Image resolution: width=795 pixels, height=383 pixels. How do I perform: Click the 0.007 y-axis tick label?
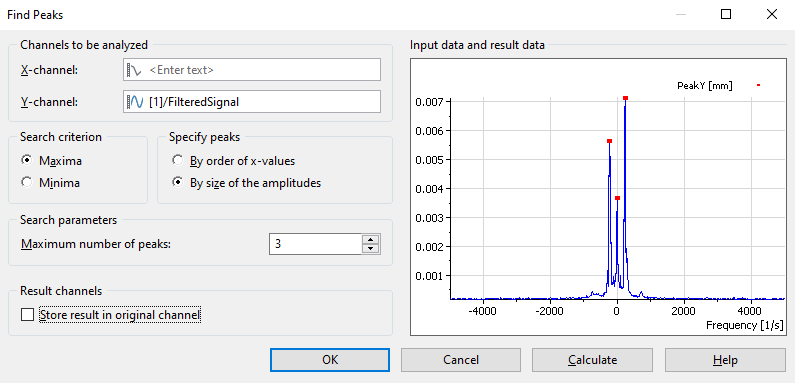[429, 102]
